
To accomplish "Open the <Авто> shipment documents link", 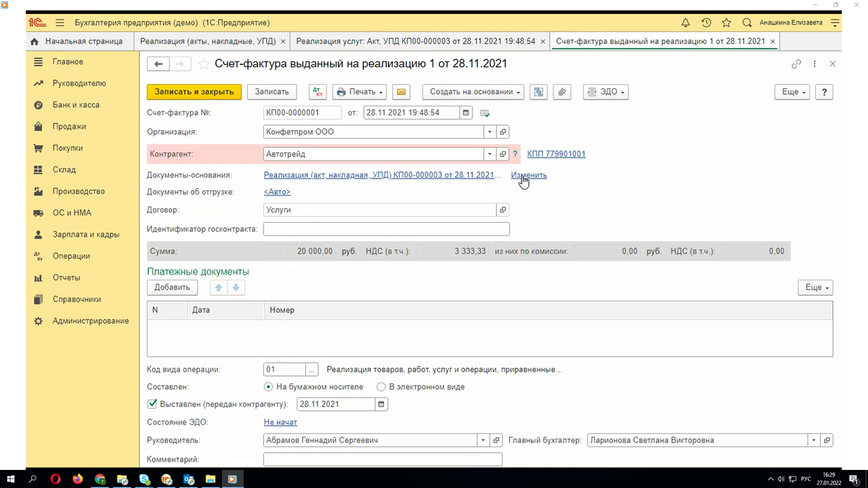I will click(277, 192).
